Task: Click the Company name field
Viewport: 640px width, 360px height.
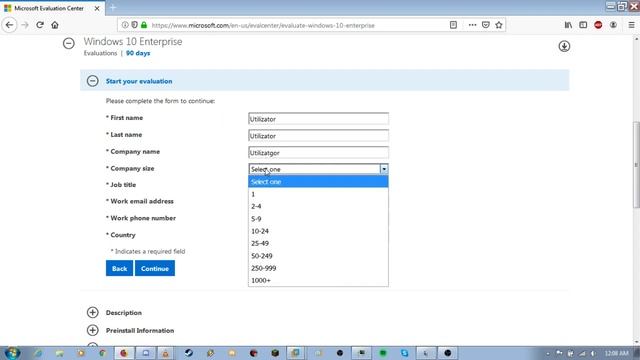Action: point(318,152)
